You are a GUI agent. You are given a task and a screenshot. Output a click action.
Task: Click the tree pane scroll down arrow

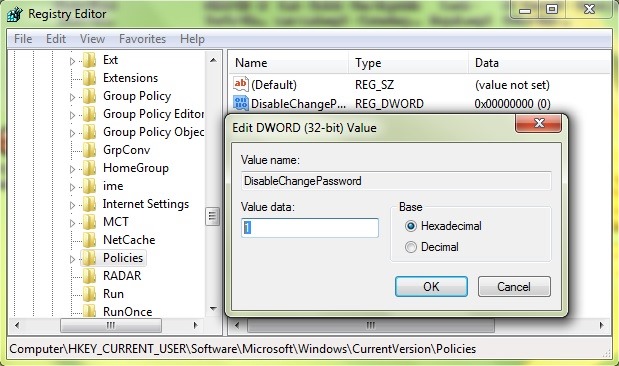[213, 309]
